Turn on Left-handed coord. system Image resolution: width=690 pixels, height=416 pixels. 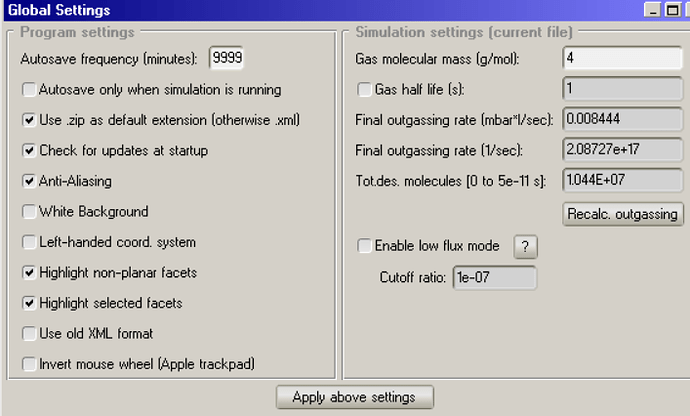(x=29, y=242)
